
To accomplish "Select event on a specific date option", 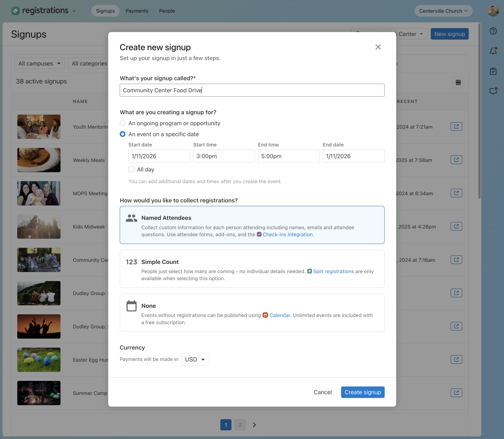I will pyautogui.click(x=123, y=134).
